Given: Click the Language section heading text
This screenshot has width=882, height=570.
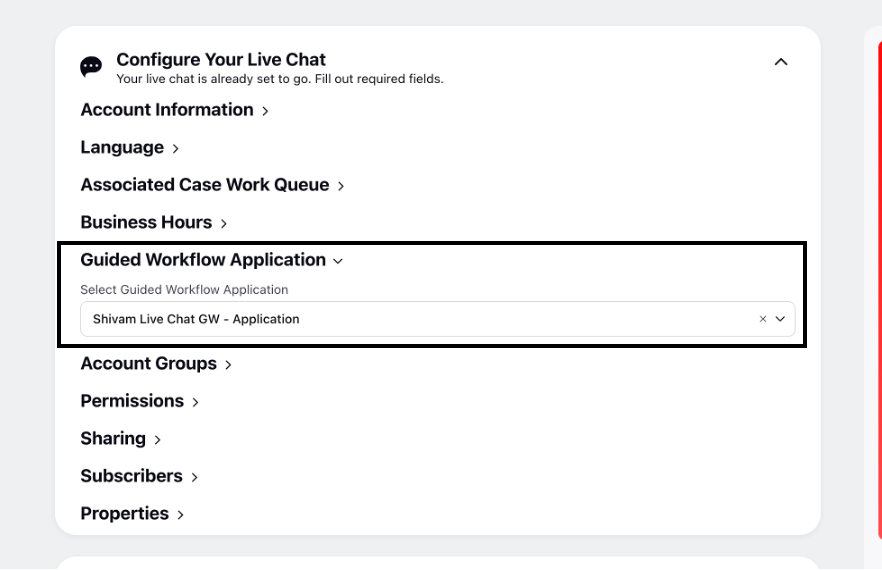Looking at the screenshot, I should [x=122, y=147].
